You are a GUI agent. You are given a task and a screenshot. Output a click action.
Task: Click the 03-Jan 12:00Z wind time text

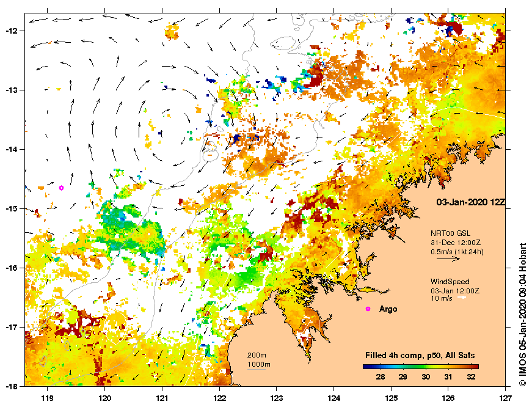coord(455,291)
